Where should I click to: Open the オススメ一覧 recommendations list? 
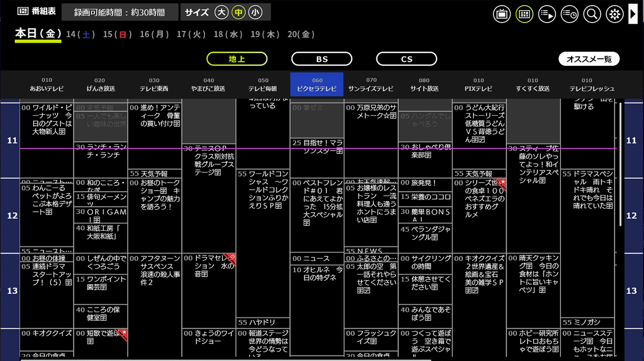589,59
